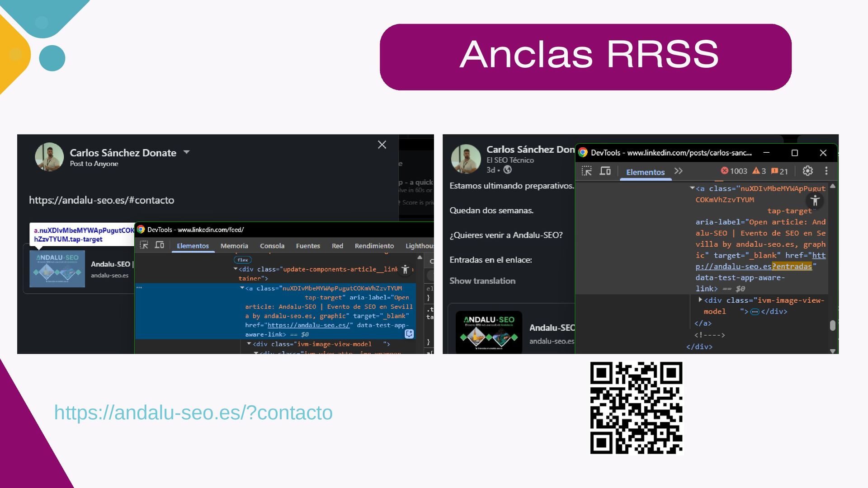The width and height of the screenshot is (868, 488).
Task: Click Show translation under the post text
Action: click(482, 281)
